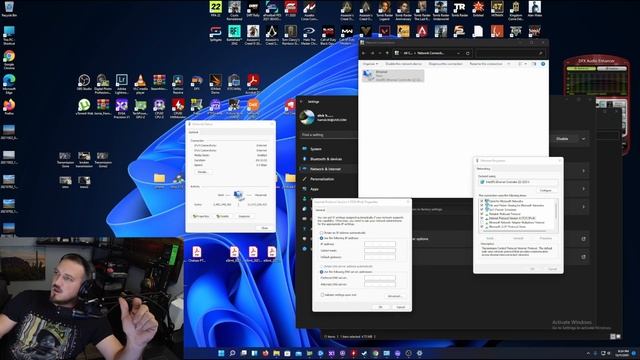Toggle QoS Packet Scheduler checkbox
This screenshot has height=360, width=640.
(482, 209)
